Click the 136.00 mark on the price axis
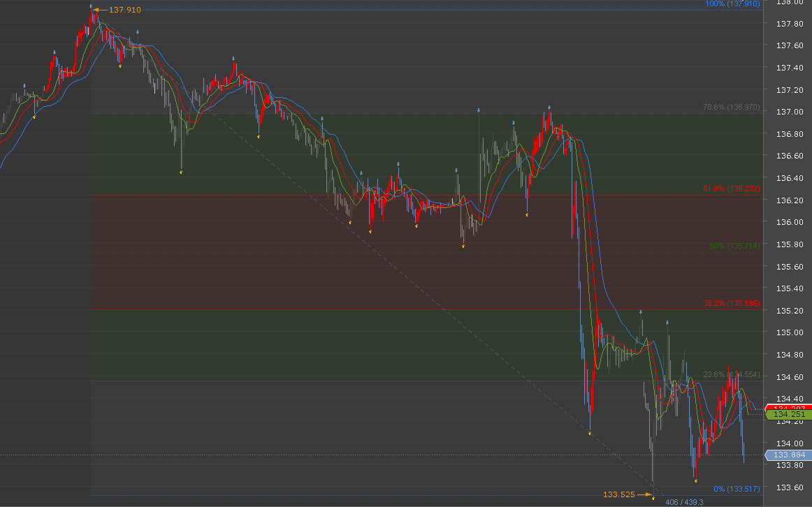 tap(789, 222)
